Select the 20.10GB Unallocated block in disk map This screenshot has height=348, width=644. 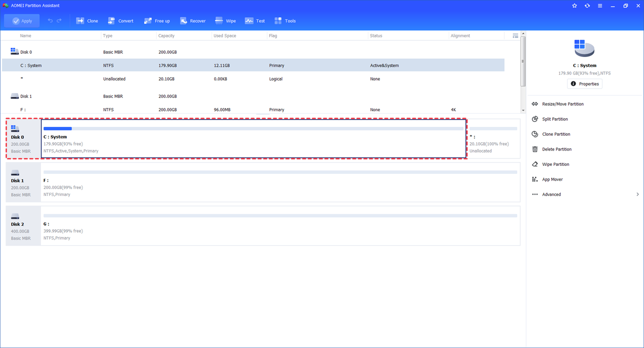[x=493, y=139]
